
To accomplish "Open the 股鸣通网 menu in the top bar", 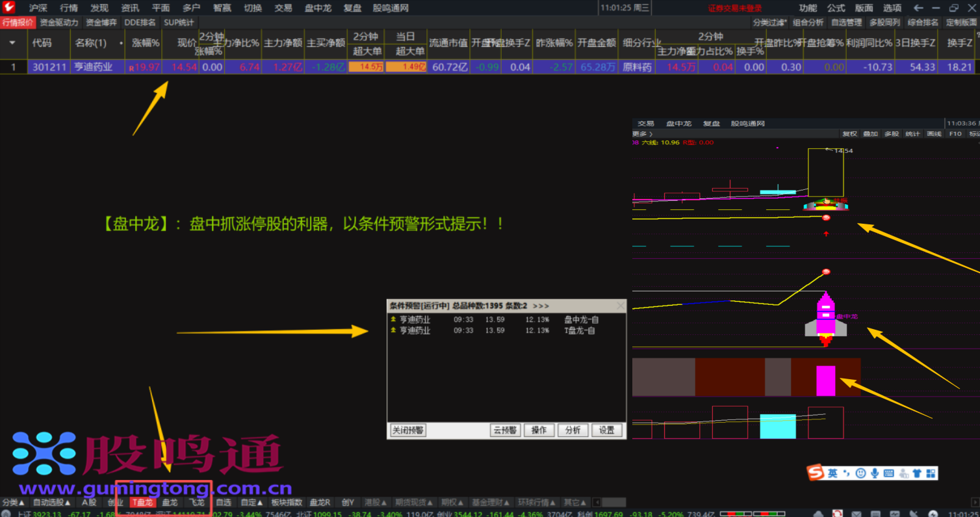I will (391, 8).
